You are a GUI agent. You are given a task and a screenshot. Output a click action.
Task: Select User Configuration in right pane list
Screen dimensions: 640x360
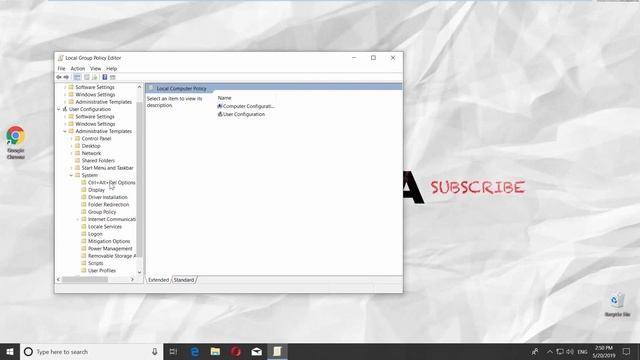241,115
